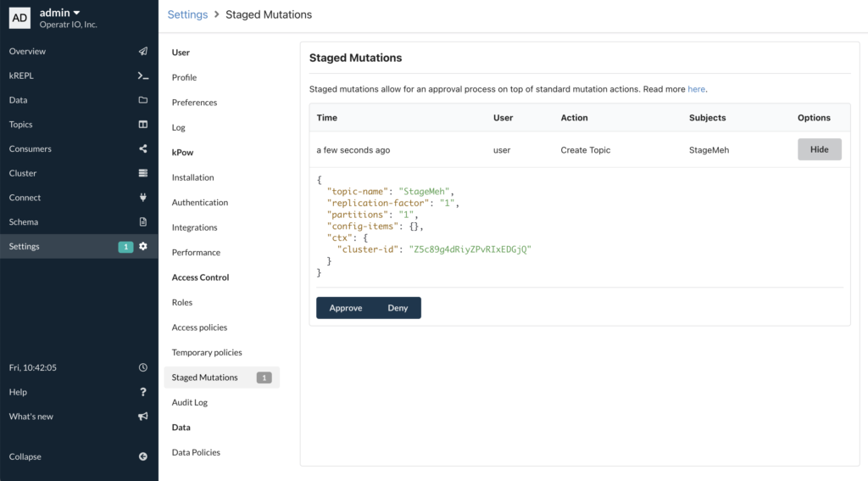Screen dimensions: 868x481
Task: Click the Topics table icon
Action: click(x=142, y=125)
